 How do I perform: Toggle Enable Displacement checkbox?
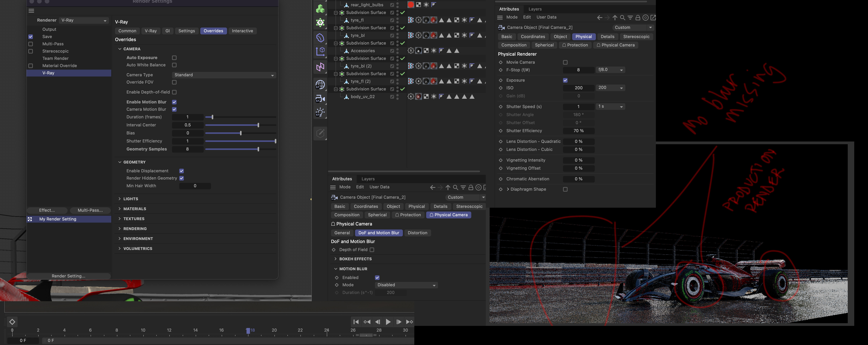click(181, 171)
